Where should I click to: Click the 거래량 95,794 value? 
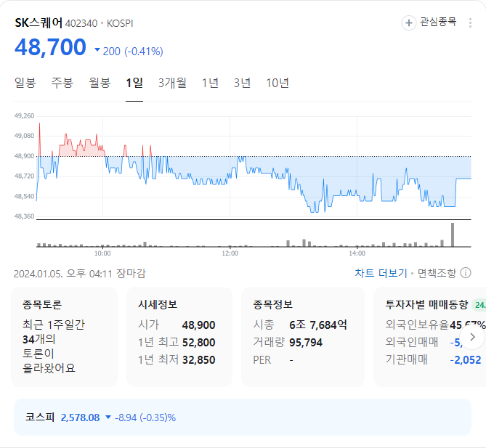(306, 342)
